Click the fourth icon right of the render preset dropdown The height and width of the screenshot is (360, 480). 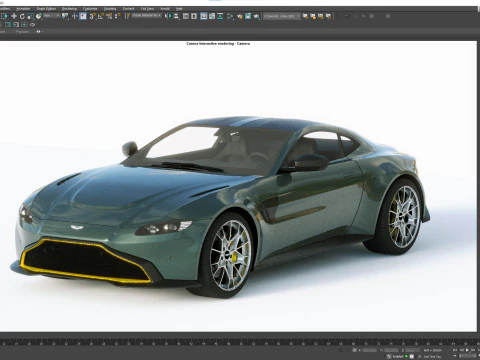329,16
